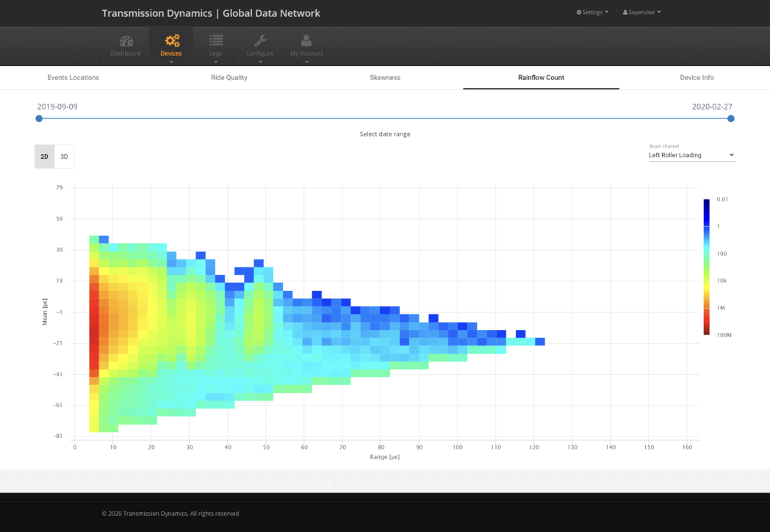
Task: Expand the SuperUser account dropdown
Action: (641, 12)
